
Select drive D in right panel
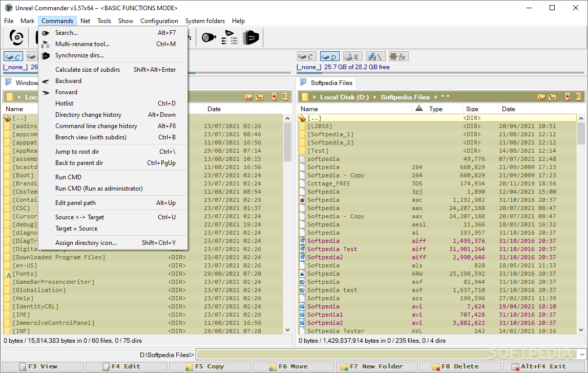coord(330,57)
